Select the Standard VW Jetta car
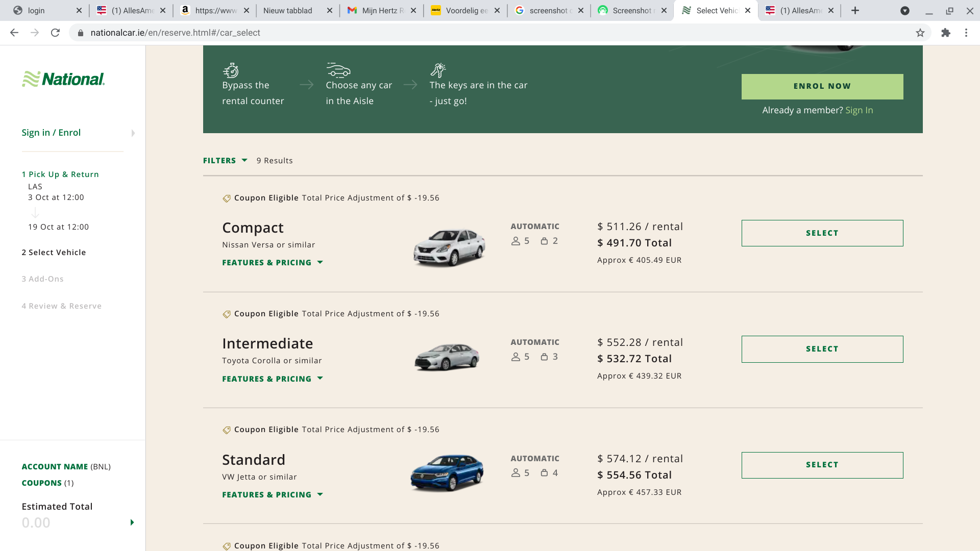Viewport: 980px width, 551px height. pyautogui.click(x=822, y=465)
